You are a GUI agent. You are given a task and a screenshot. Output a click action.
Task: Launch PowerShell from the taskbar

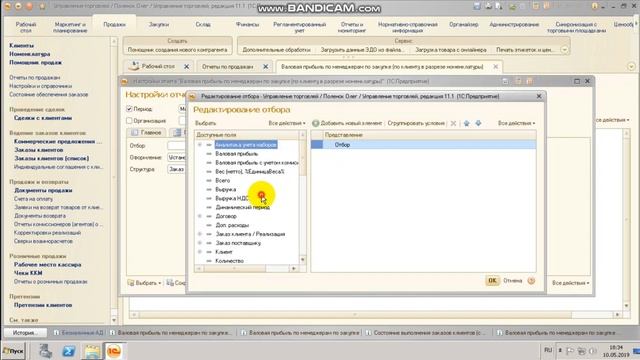(x=69, y=351)
